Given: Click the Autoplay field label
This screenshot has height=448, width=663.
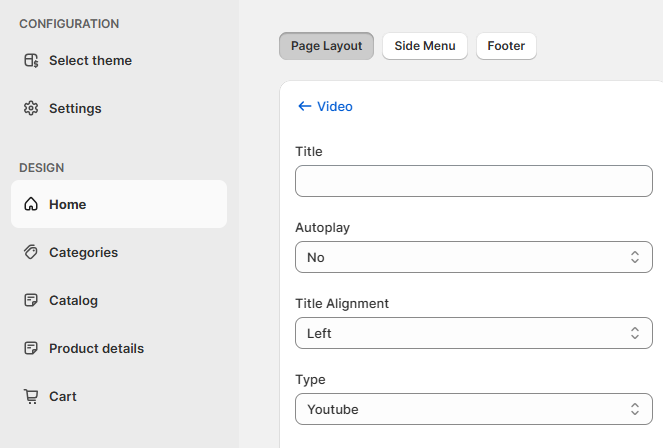Looking at the screenshot, I should coord(323,228).
